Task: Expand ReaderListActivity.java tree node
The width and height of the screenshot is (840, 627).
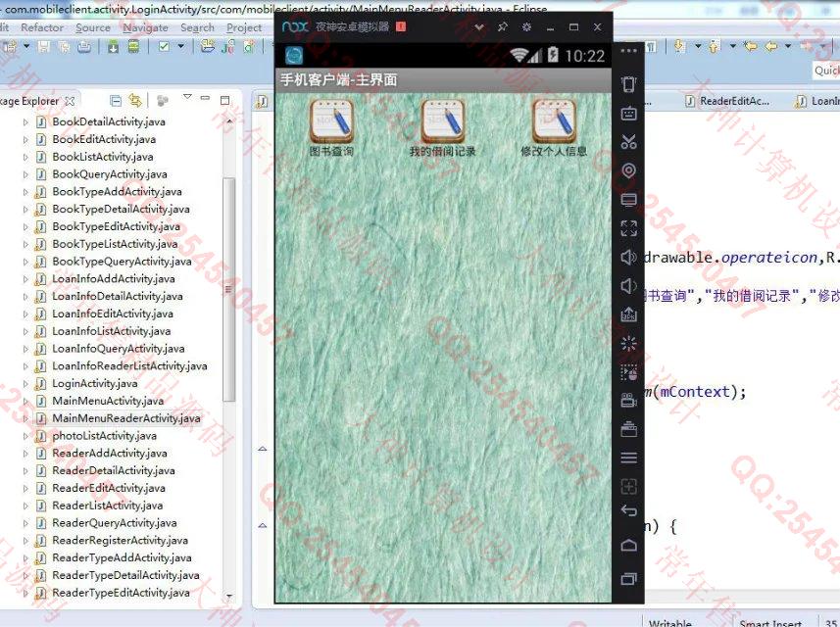Action: point(25,506)
